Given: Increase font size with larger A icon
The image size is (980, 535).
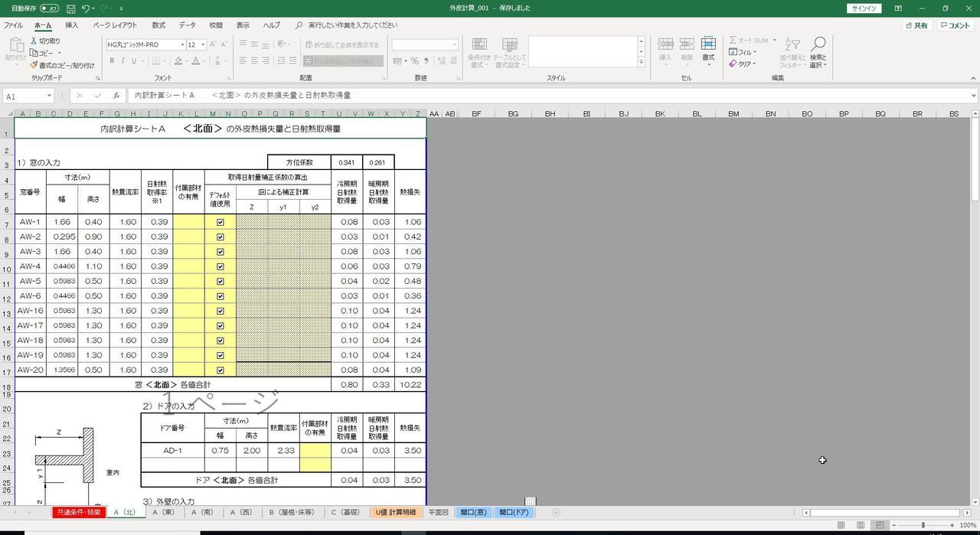Looking at the screenshot, I should [213, 44].
